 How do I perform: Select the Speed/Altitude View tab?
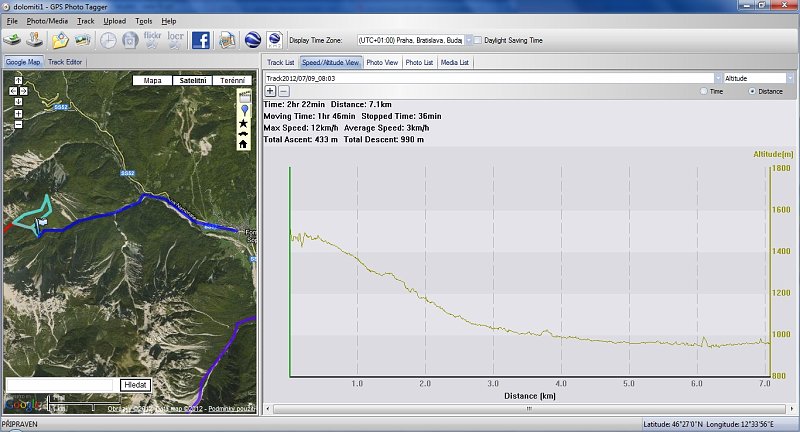(x=331, y=62)
